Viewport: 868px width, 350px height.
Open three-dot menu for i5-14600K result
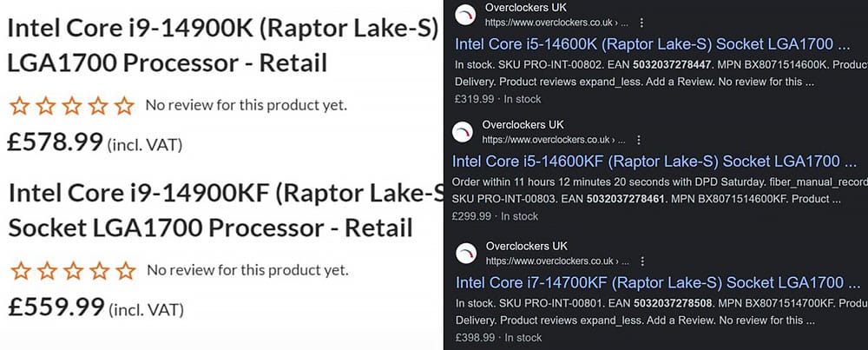click(x=641, y=23)
